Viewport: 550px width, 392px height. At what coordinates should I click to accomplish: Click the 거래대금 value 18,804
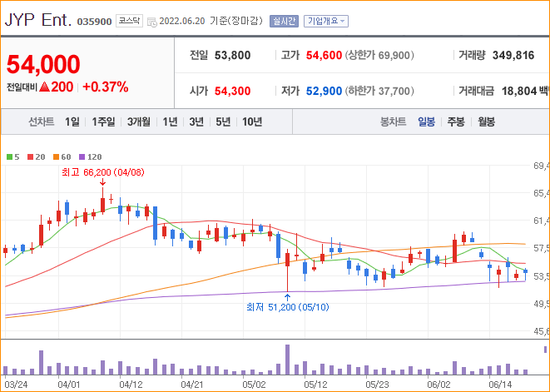tap(519, 92)
